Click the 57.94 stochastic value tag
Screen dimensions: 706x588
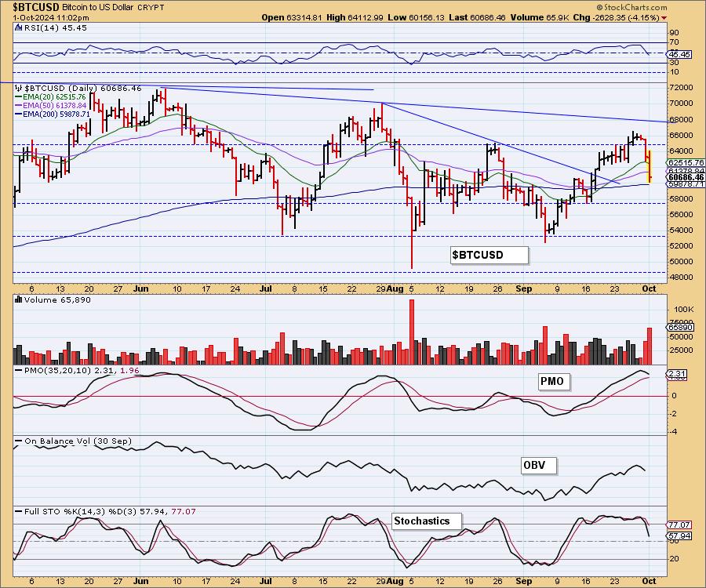679,535
